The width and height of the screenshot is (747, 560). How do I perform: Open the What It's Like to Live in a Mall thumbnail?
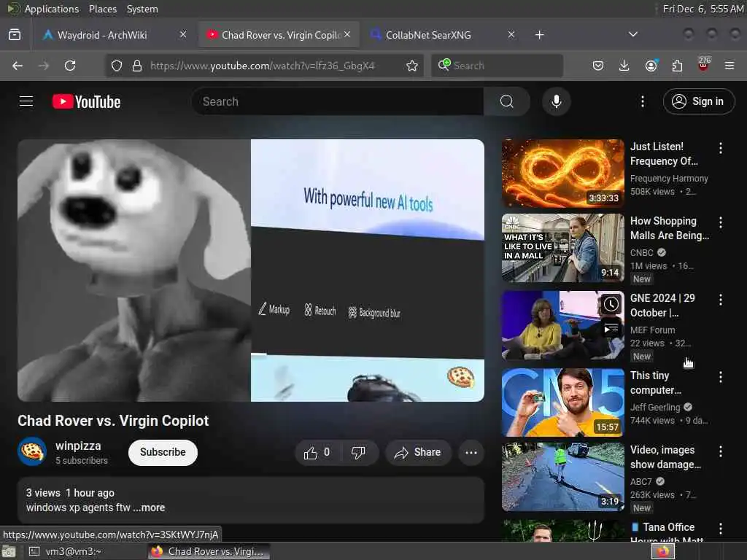(562, 248)
